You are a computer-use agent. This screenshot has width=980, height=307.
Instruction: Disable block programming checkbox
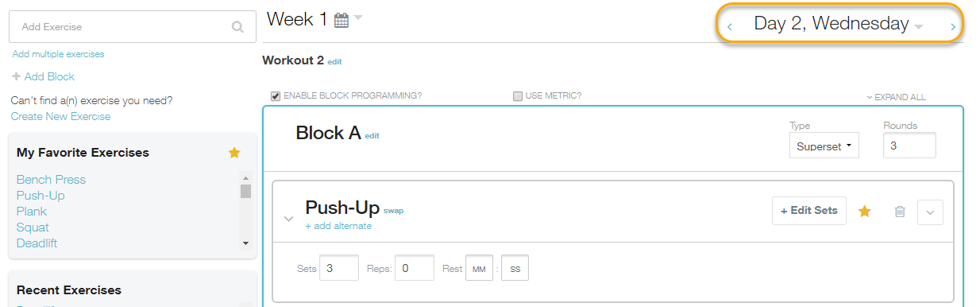click(x=276, y=96)
